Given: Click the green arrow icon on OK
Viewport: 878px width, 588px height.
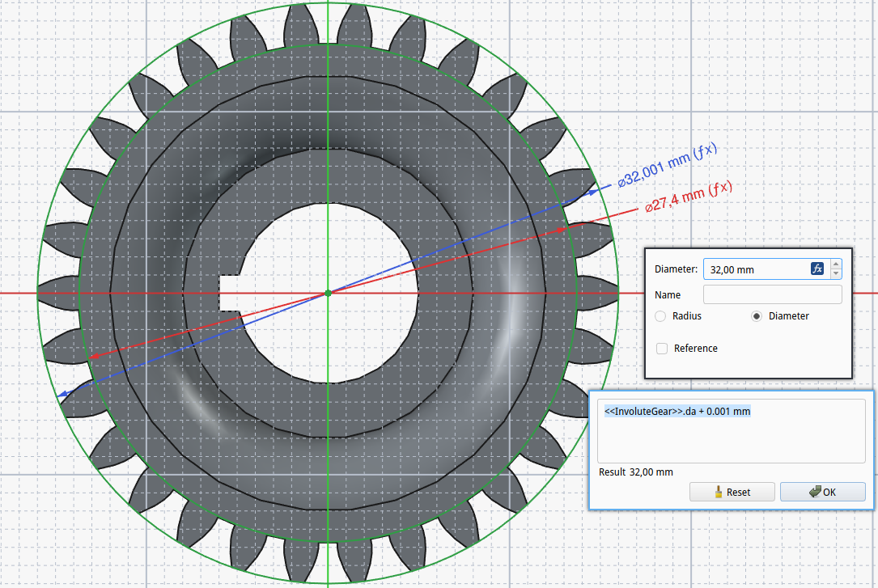Looking at the screenshot, I should [x=814, y=492].
